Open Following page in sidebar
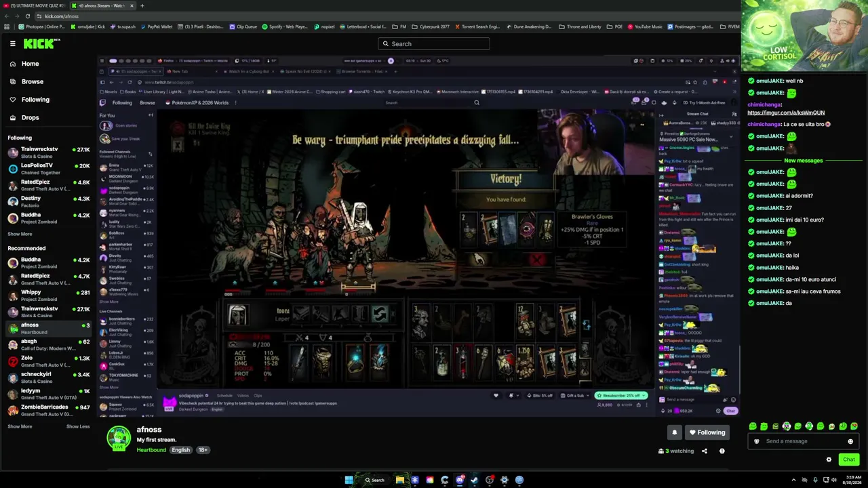The height and width of the screenshot is (488, 868). pos(35,100)
